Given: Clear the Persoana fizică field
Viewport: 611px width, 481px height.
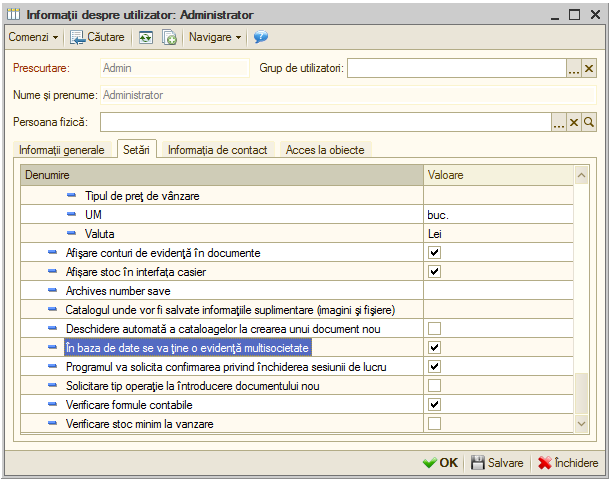Looking at the screenshot, I should [x=574, y=122].
